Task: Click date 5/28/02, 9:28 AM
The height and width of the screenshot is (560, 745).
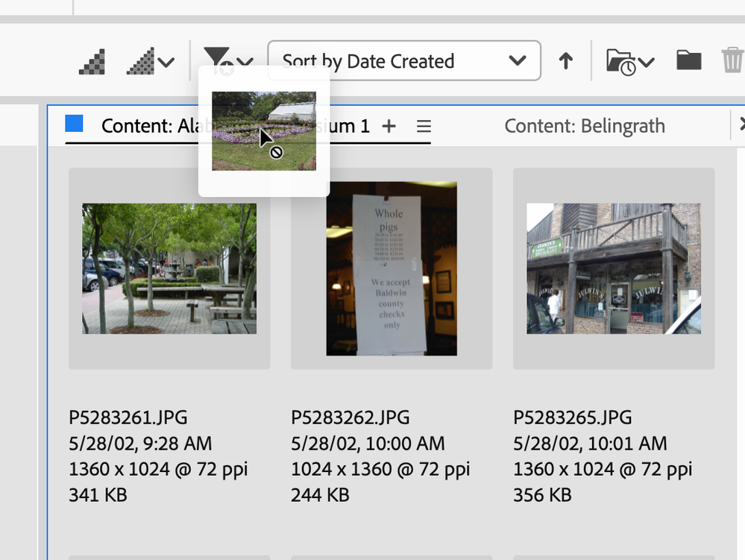Action: pos(140,444)
